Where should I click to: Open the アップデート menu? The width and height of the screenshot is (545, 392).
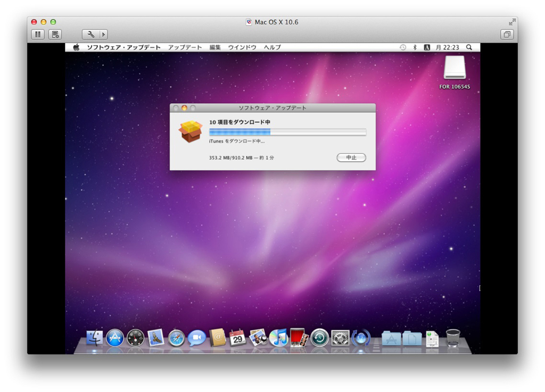185,47
